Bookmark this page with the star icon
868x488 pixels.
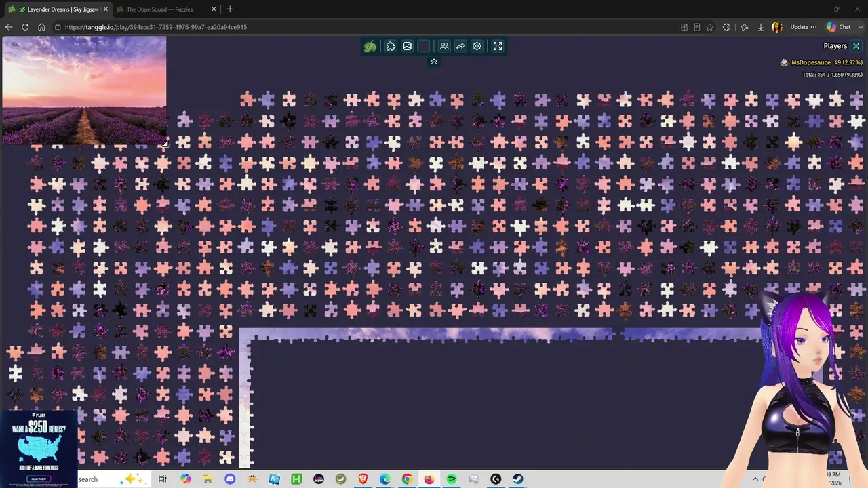(x=710, y=27)
